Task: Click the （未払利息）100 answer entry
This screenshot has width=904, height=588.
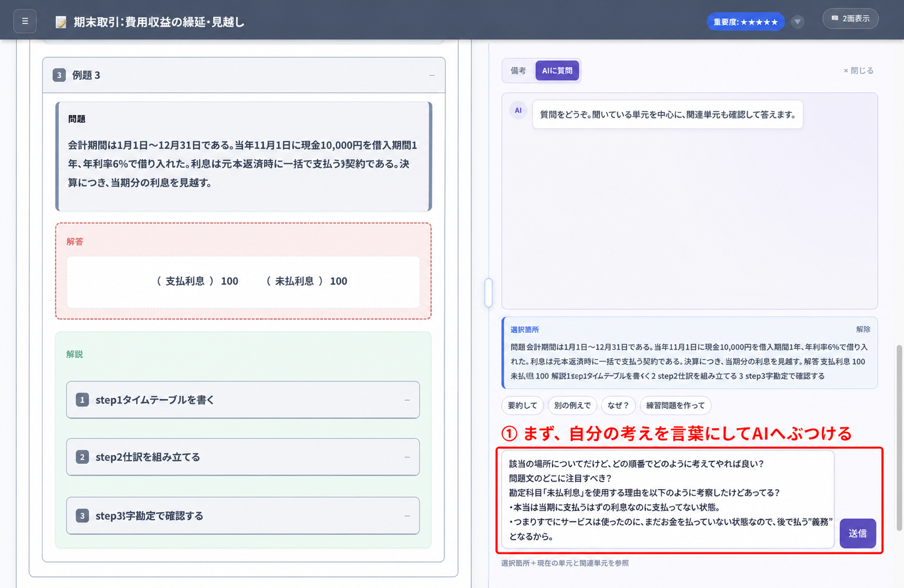Action: pos(306,281)
